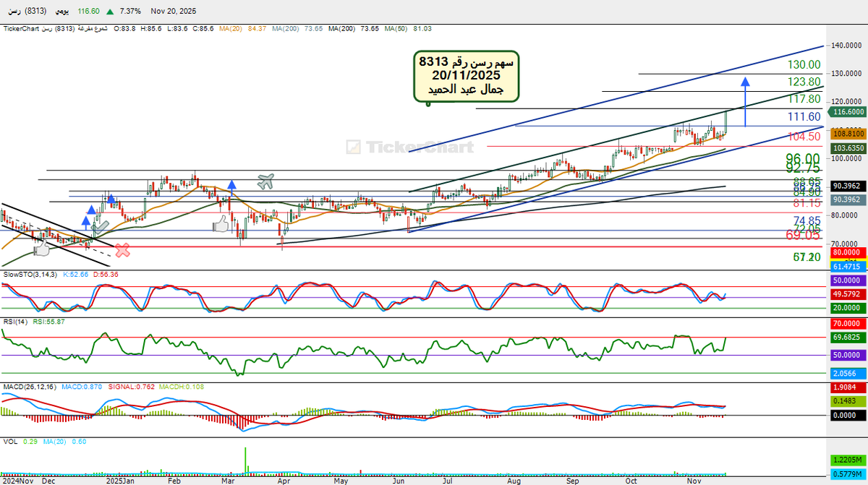Viewport: 868px width, 485px height.
Task: Click the 7.37% change value
Action: coord(129,12)
